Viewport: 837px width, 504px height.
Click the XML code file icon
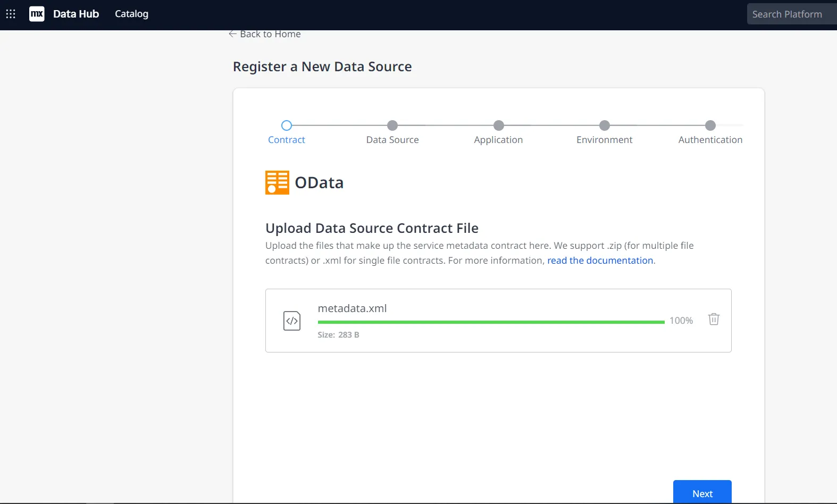292,321
